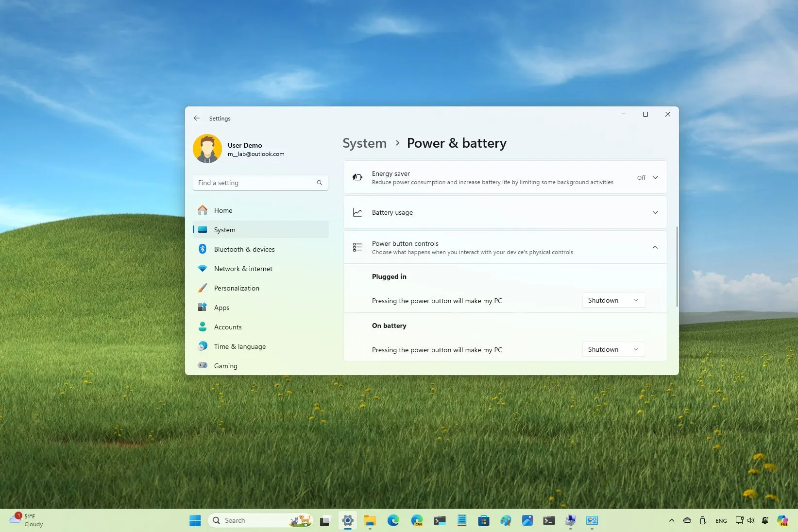Open the On battery Shutdown dropdown
The image size is (798, 532).
pyautogui.click(x=613, y=349)
